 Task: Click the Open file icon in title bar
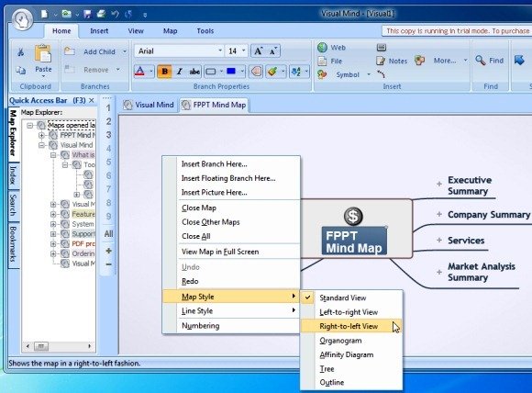point(66,14)
